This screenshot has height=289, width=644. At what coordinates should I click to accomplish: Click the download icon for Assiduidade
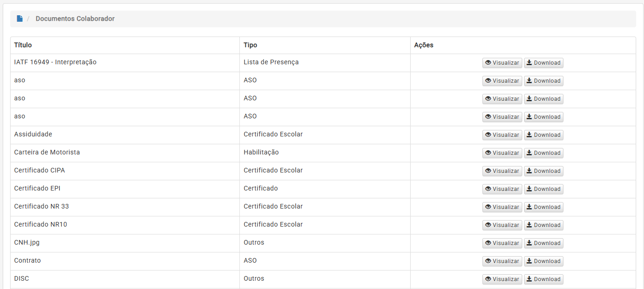point(529,135)
